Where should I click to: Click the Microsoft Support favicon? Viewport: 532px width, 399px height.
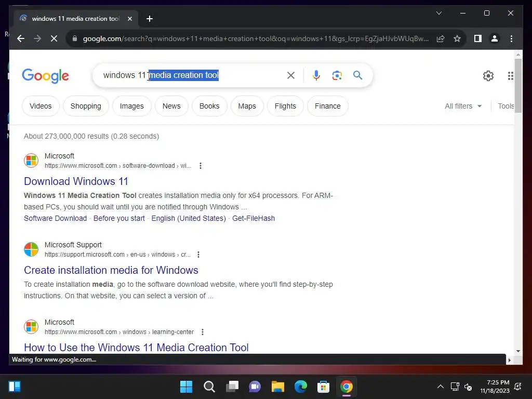point(31,249)
